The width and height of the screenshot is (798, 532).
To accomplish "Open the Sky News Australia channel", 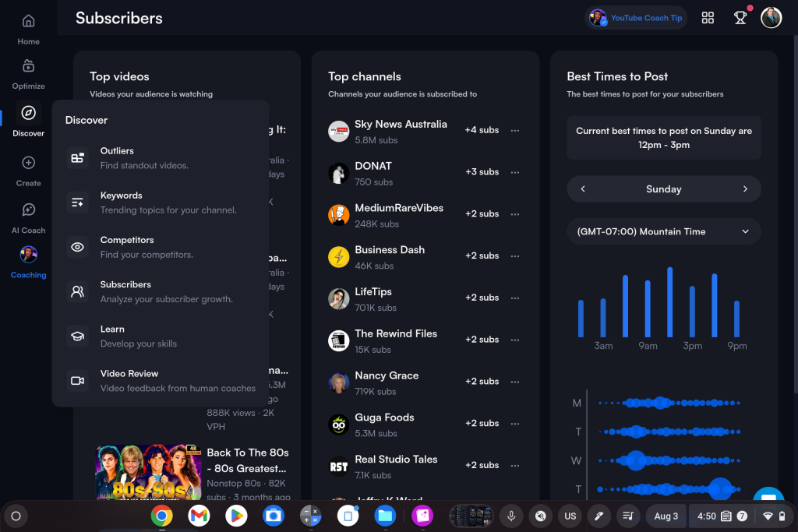I will pos(401,124).
